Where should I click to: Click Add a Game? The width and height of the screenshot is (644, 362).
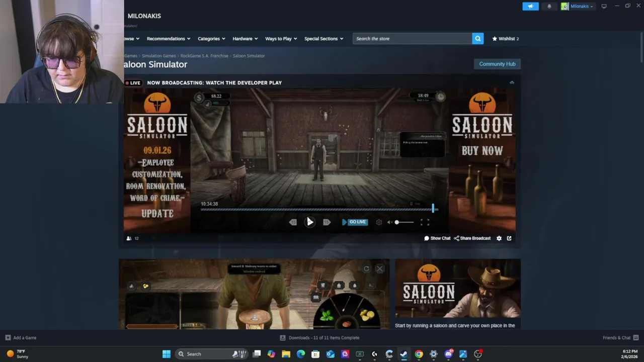click(21, 338)
